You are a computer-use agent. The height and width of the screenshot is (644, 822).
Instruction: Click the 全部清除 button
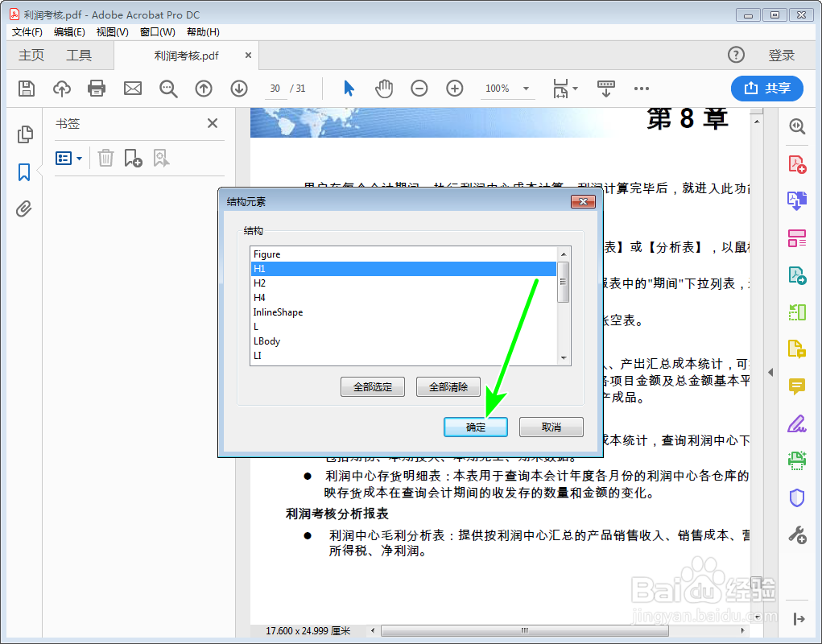coord(448,386)
